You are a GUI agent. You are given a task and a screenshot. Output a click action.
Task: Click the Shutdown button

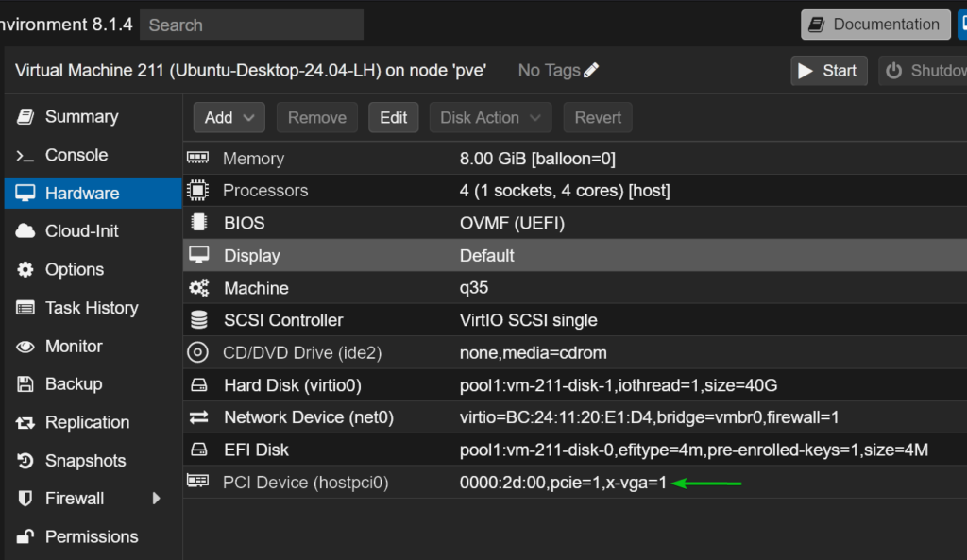coord(923,70)
